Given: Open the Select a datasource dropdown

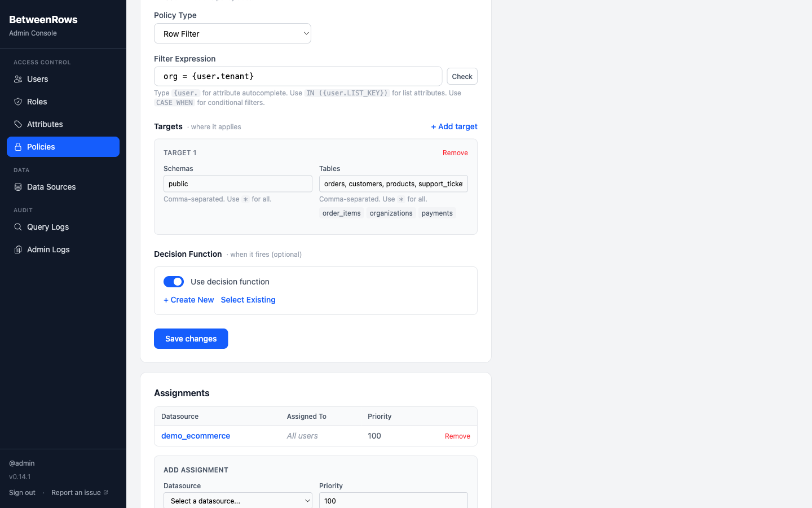Looking at the screenshot, I should [237, 501].
